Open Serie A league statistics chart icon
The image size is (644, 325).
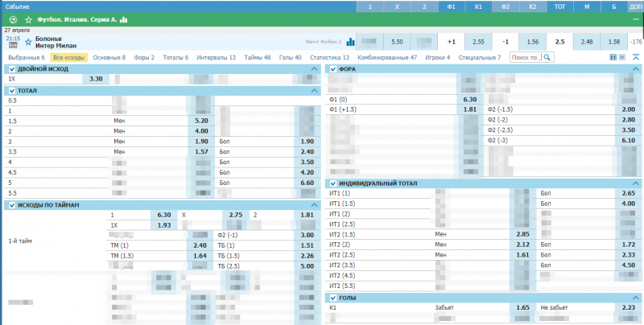123,19
